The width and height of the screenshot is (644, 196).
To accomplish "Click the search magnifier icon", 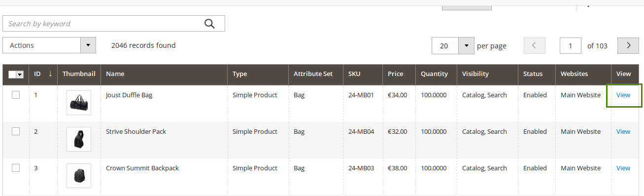I will [x=210, y=24].
